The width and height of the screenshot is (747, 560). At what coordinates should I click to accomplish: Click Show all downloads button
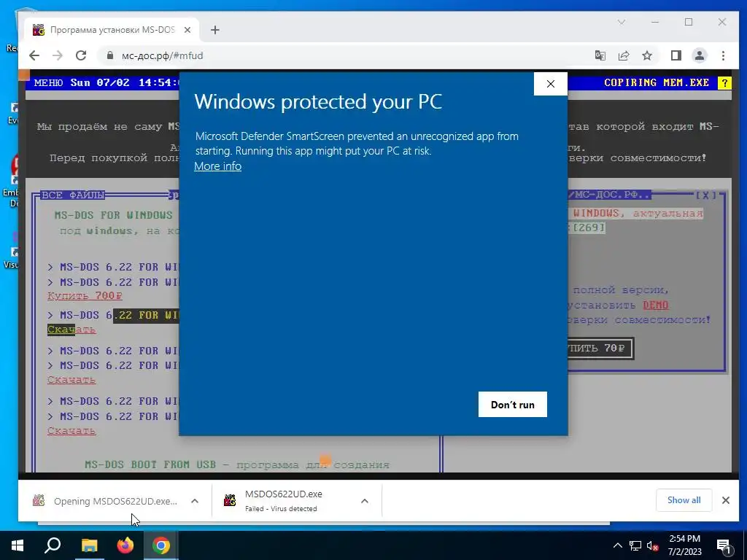[684, 500]
